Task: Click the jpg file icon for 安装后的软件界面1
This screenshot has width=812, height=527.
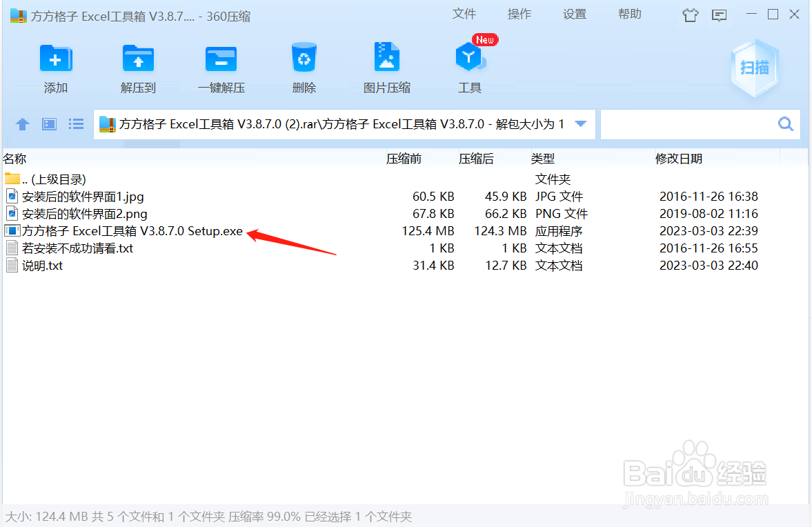Action: tap(12, 196)
